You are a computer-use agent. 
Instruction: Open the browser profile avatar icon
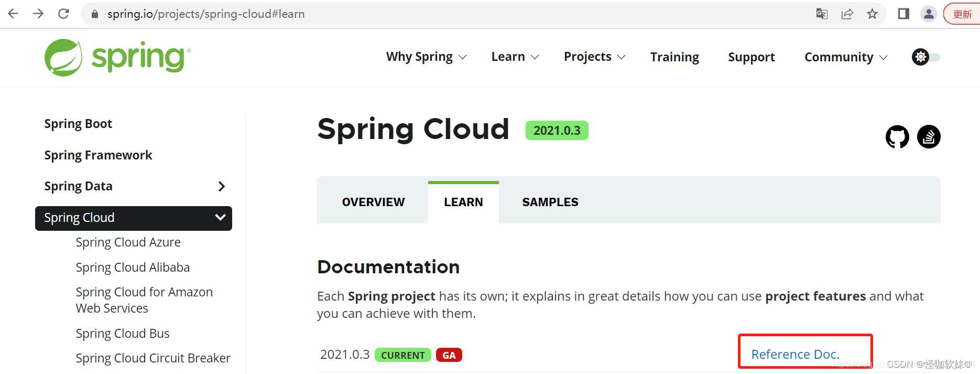tap(929, 14)
